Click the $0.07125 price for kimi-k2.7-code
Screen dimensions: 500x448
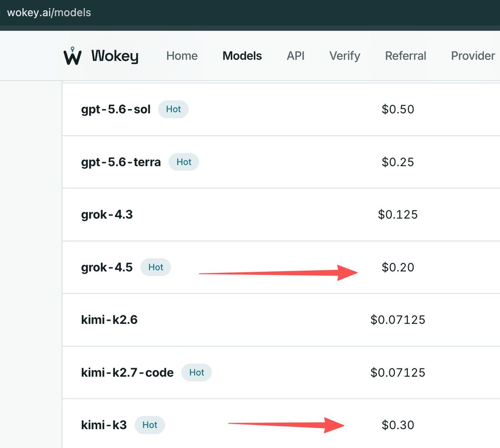[x=398, y=372]
